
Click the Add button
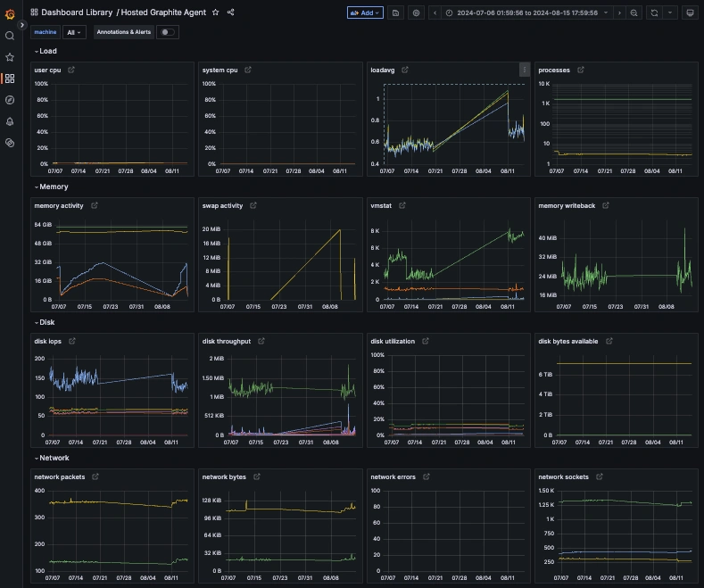pos(365,13)
